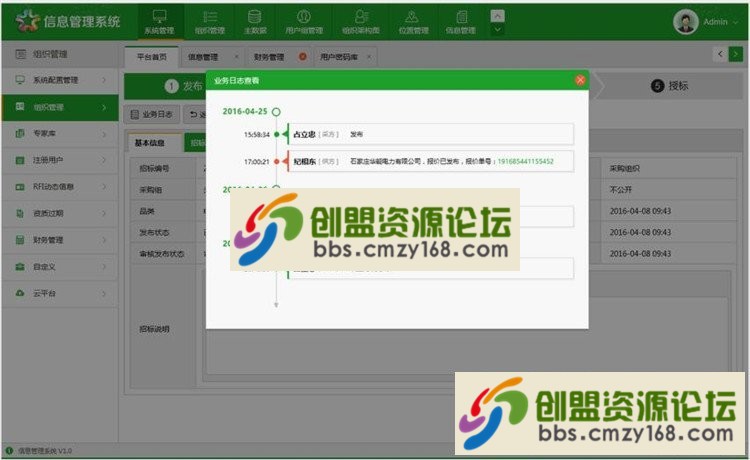750x460 pixels.
Task: Click the RFI动态信息 icon in sidebar
Action: 20,187
